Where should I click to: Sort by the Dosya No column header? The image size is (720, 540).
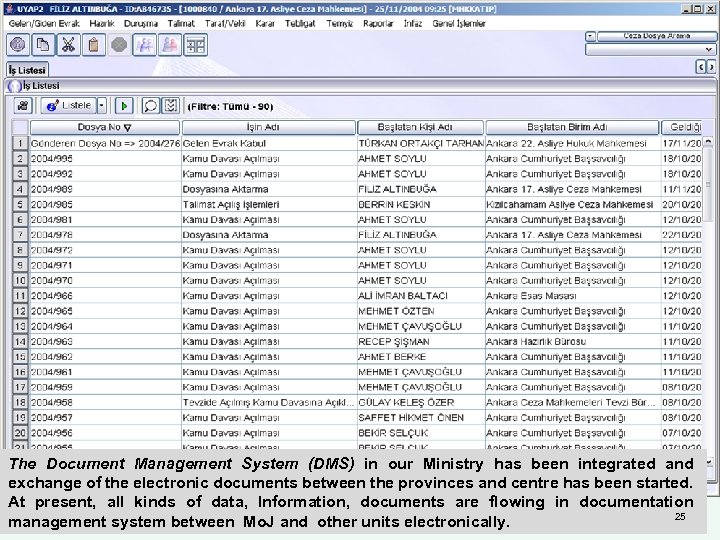pyautogui.click(x=105, y=127)
